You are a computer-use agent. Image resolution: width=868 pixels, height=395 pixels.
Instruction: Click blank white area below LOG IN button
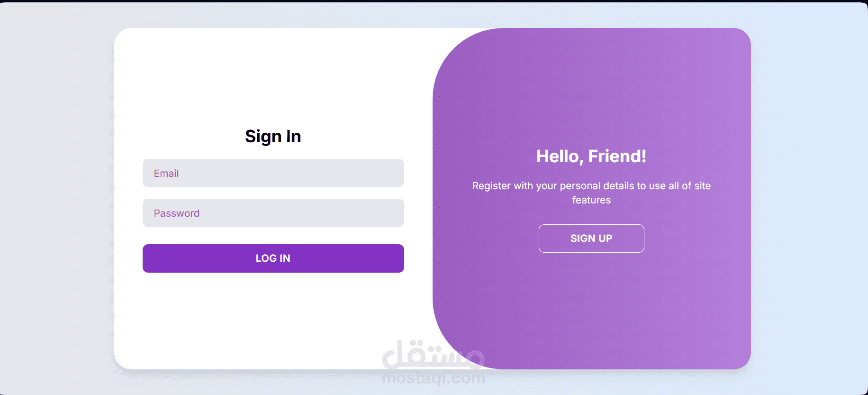click(x=273, y=318)
